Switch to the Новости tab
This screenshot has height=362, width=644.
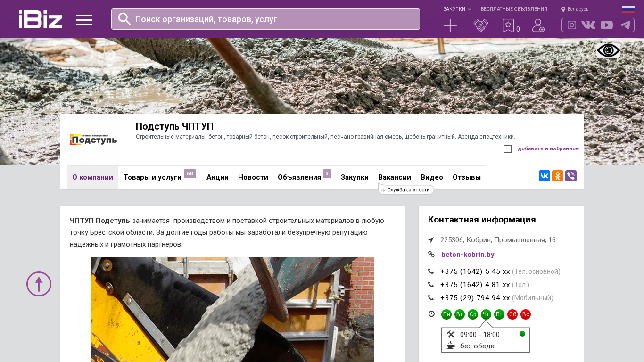click(253, 177)
